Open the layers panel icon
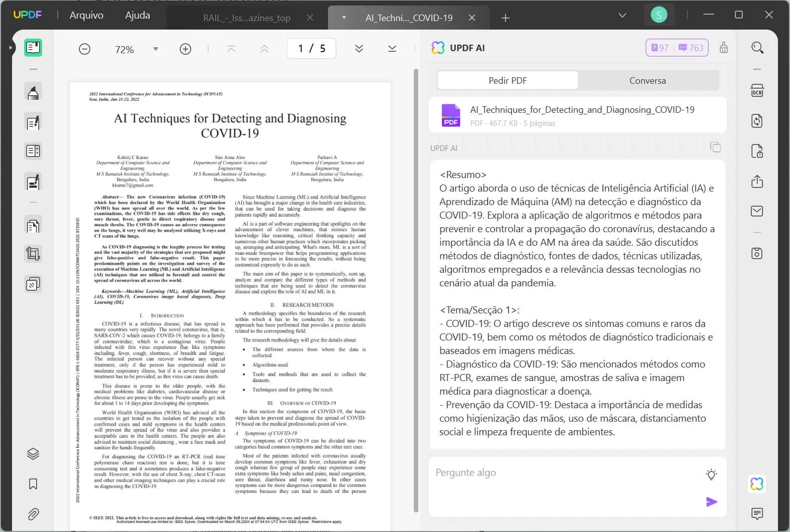 pos(33,454)
